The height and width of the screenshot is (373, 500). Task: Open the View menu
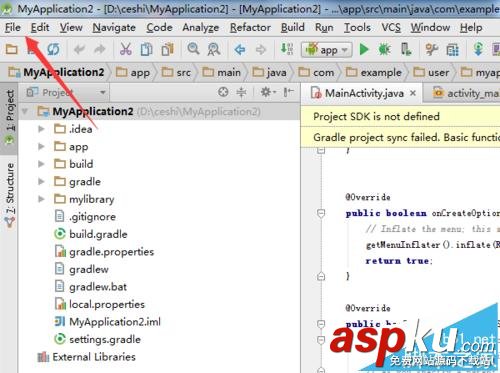[x=71, y=27]
